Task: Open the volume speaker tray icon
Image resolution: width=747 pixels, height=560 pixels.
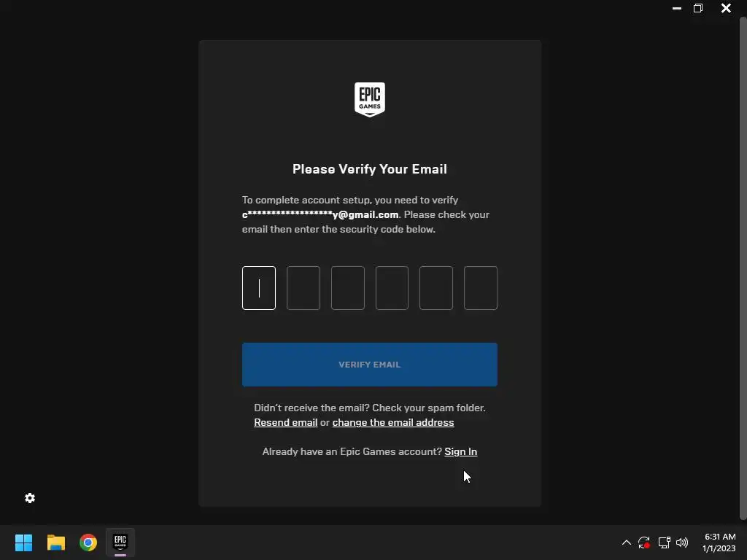Action: tap(682, 542)
